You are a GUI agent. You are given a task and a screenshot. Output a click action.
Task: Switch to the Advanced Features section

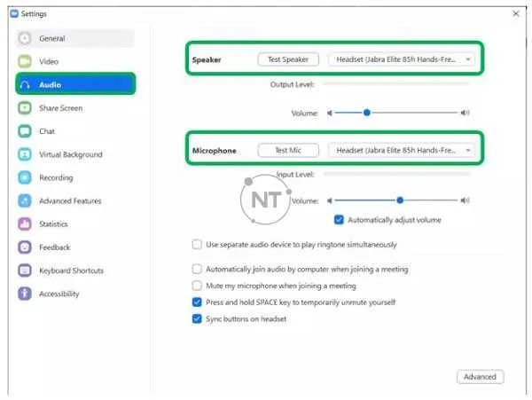[x=70, y=201]
